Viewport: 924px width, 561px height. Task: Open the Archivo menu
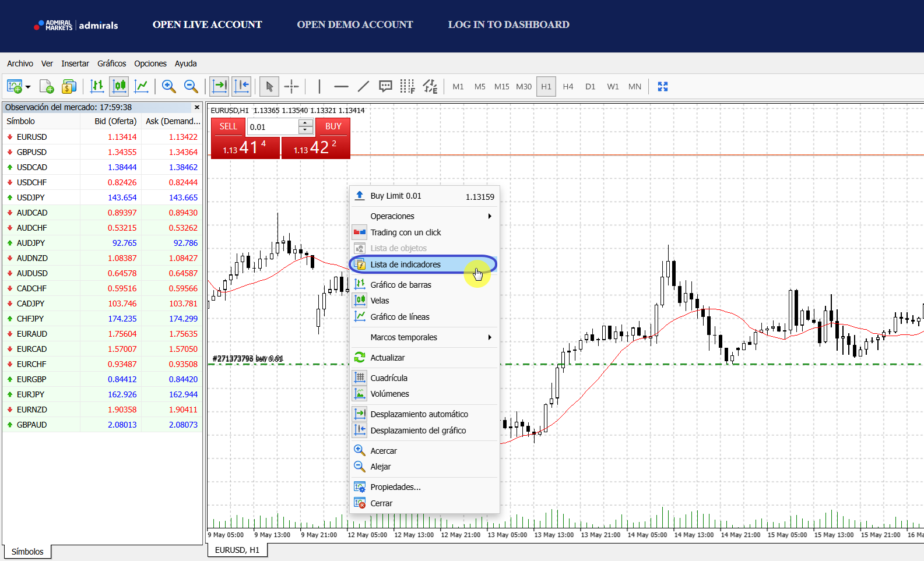(x=20, y=63)
